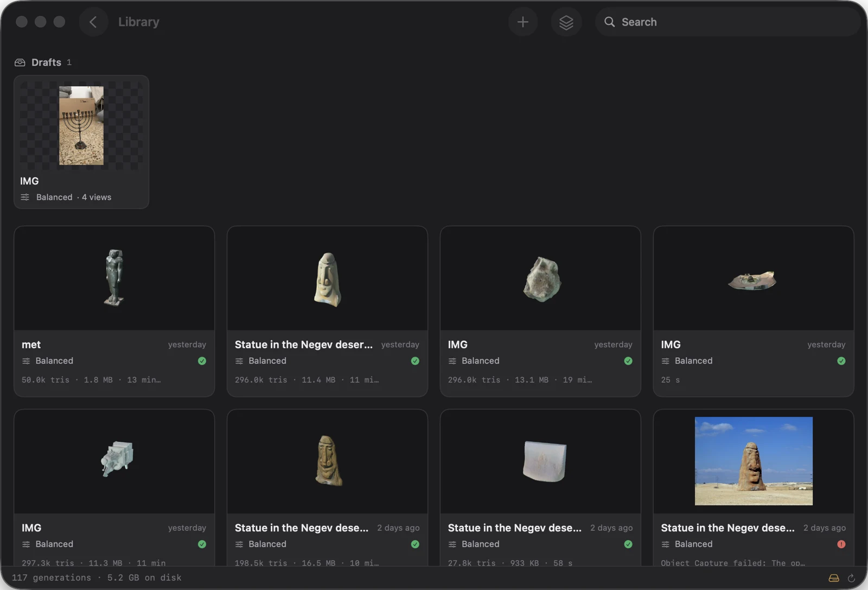Image resolution: width=868 pixels, height=590 pixels.
Task: Click the sliders icon on the 297.3k tris IMG card
Action: point(26,544)
